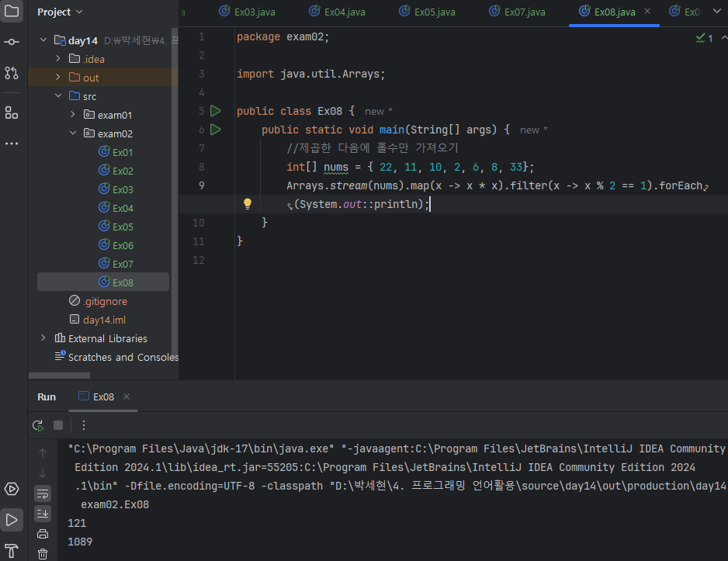
Task: Open the day14.iml file
Action: (x=98, y=320)
